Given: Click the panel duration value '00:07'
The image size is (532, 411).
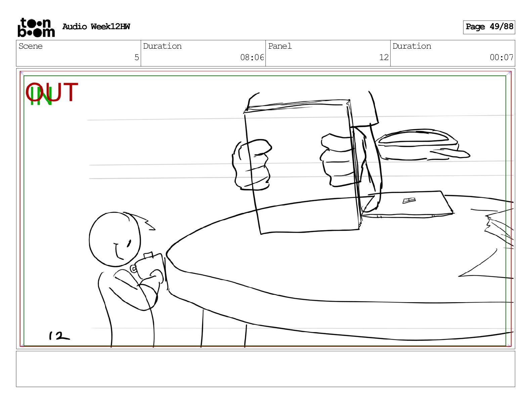Looking at the screenshot, I should (x=501, y=57).
